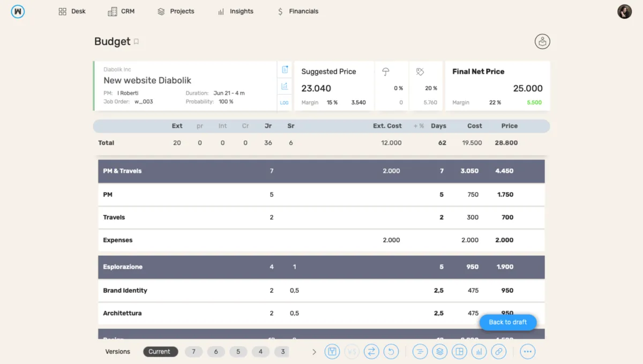Click the Final Net Price value 25.000
Screen dimensions: 643x364
pyautogui.click(x=528, y=88)
